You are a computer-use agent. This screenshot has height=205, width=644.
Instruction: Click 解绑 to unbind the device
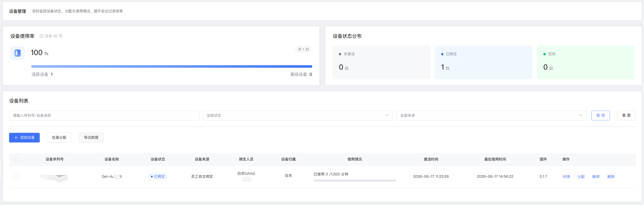(x=596, y=177)
